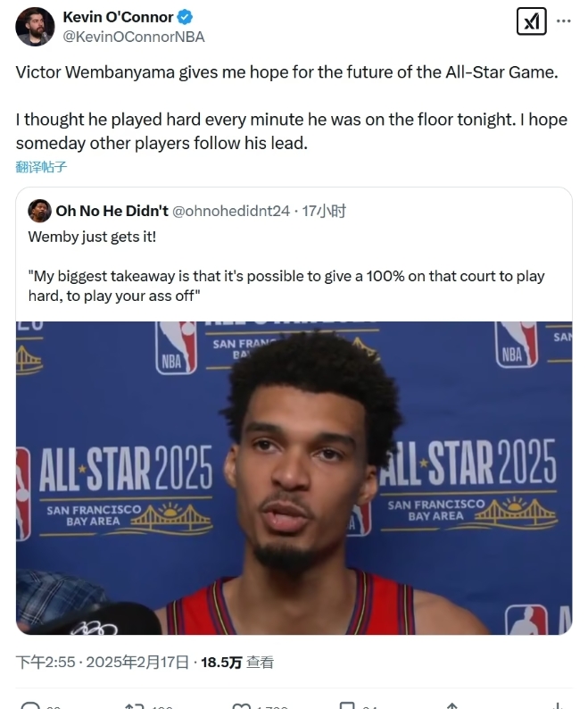Click the post date 2025年2月17日

(137, 663)
